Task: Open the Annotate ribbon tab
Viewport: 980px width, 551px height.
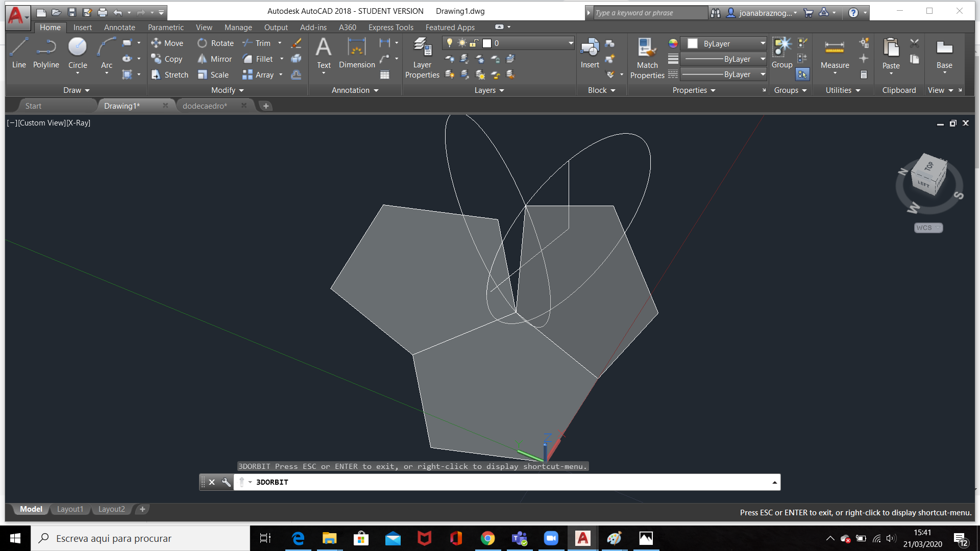Action: (x=119, y=28)
